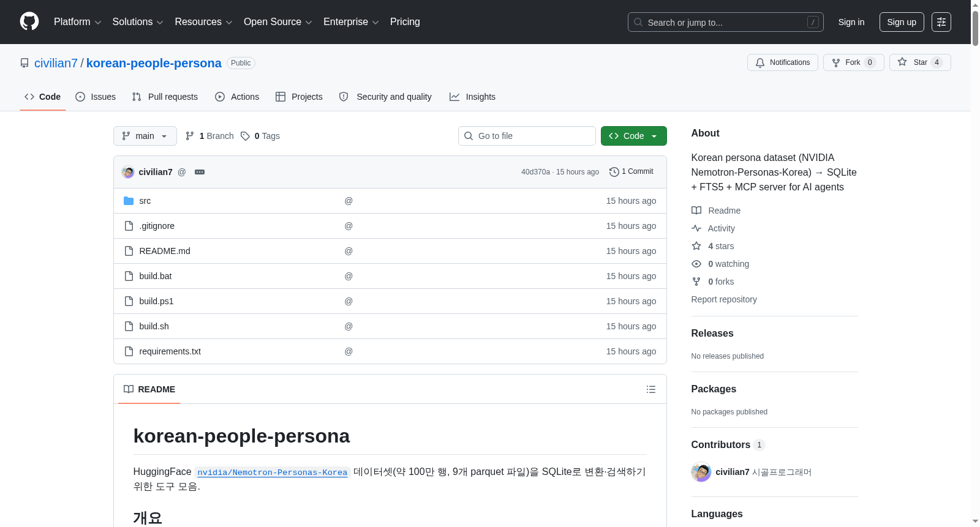This screenshot has width=980, height=527.
Task: Expand the Solutions menu
Action: pos(138,22)
